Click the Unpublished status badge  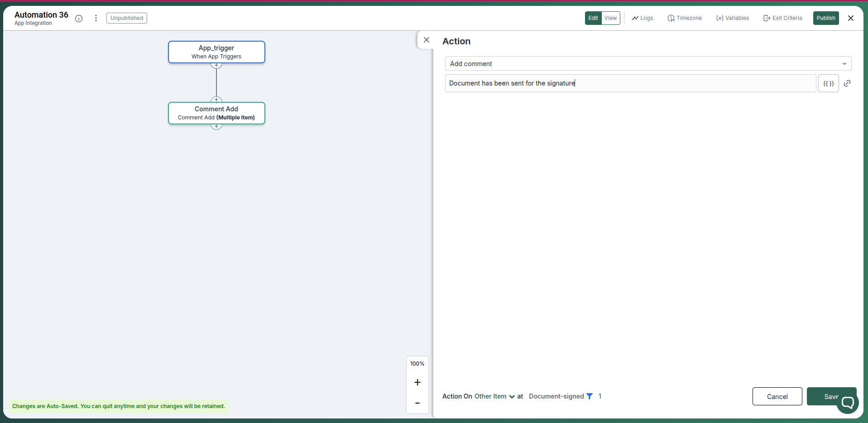126,18
